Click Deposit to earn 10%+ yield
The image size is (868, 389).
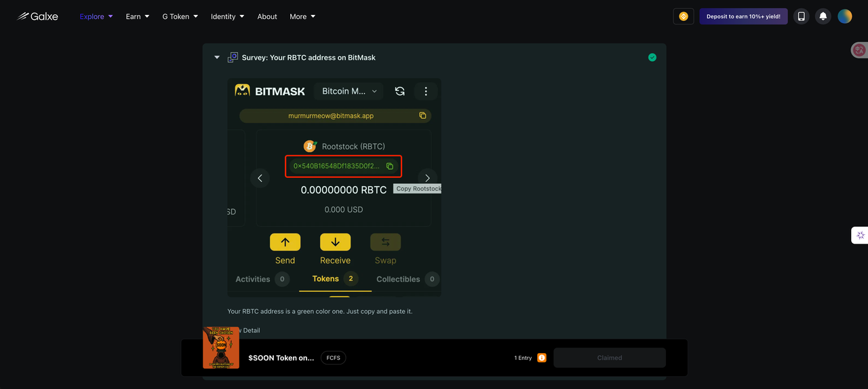(743, 16)
